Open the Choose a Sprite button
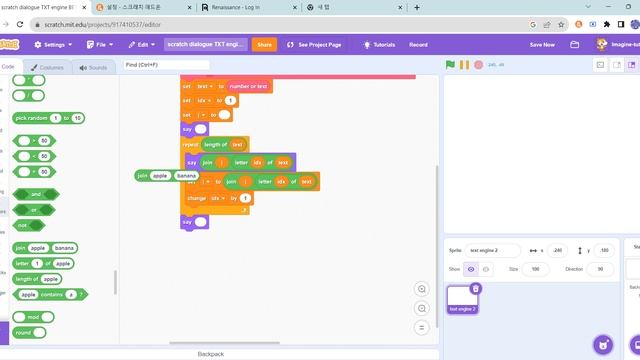Screen dimensions: 640x360 coord(603,344)
